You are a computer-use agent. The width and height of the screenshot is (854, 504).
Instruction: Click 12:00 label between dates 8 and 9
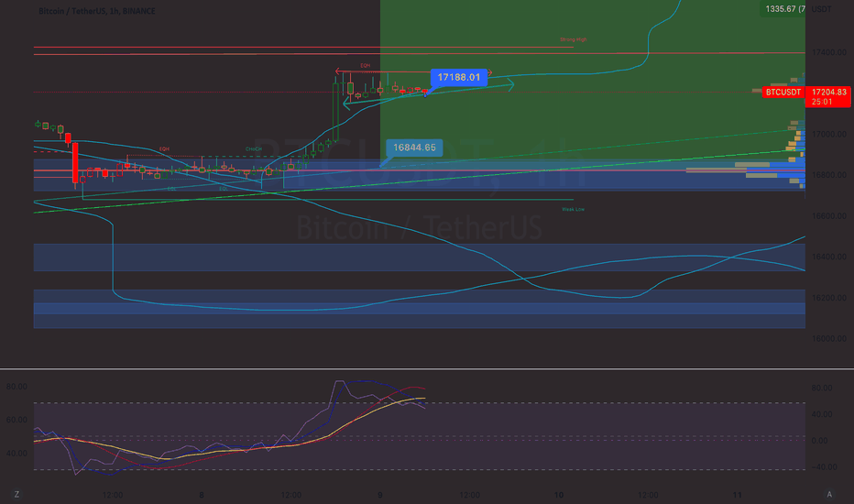pos(290,495)
